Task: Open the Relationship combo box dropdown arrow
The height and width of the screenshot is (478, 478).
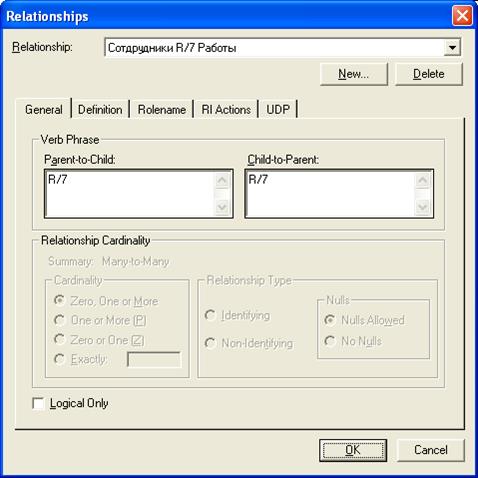Action: (x=452, y=48)
